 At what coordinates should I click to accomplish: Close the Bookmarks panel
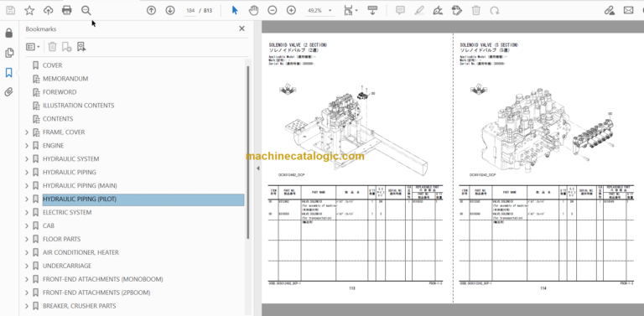click(241, 28)
